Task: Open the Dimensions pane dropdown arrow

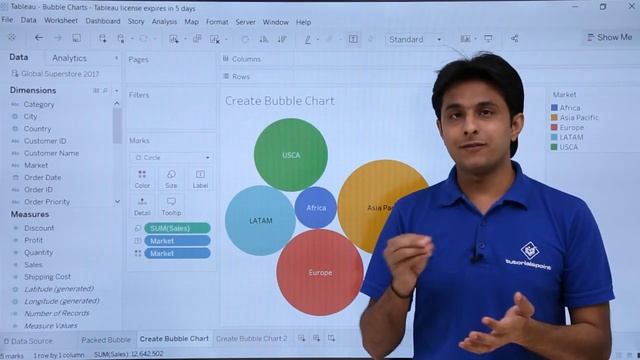Action: (x=117, y=91)
